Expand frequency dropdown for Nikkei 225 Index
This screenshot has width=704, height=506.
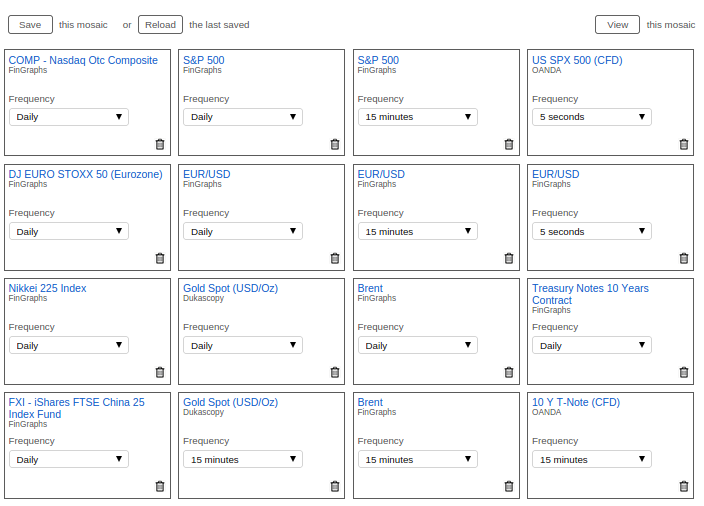coord(69,345)
